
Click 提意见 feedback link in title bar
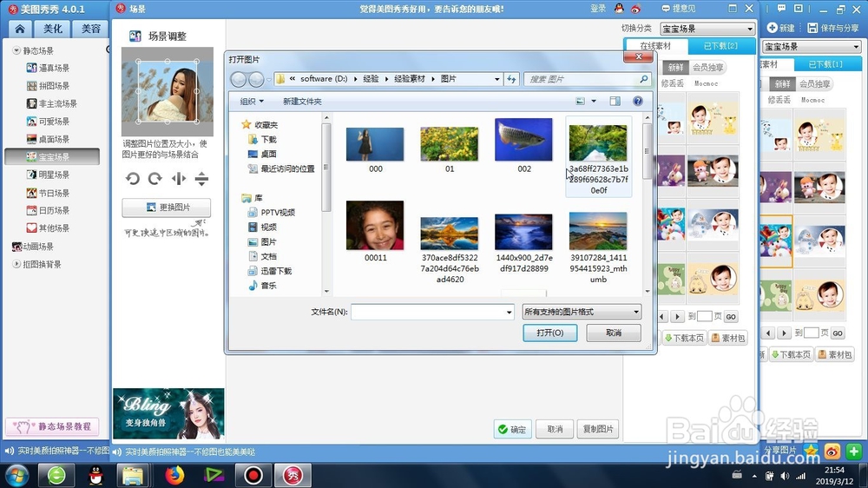click(x=680, y=9)
